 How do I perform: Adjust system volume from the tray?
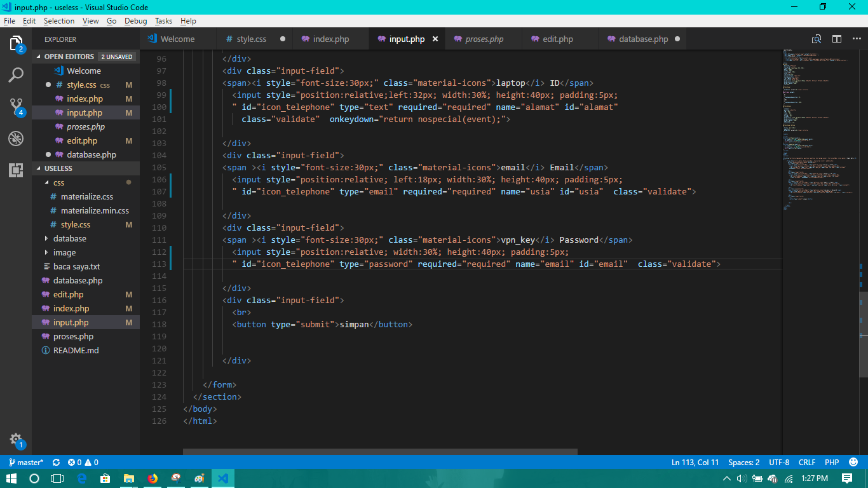pos(742,478)
